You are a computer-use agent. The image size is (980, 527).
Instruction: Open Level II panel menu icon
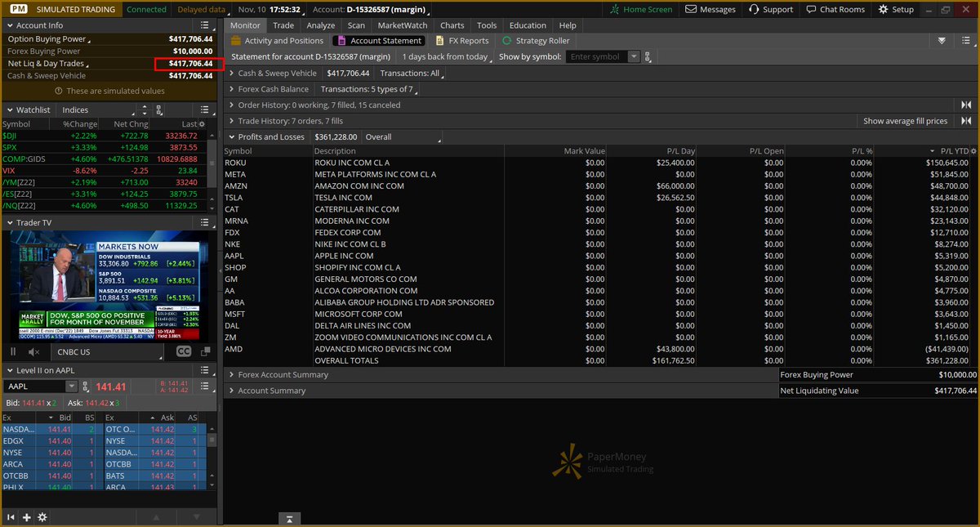[x=206, y=370]
